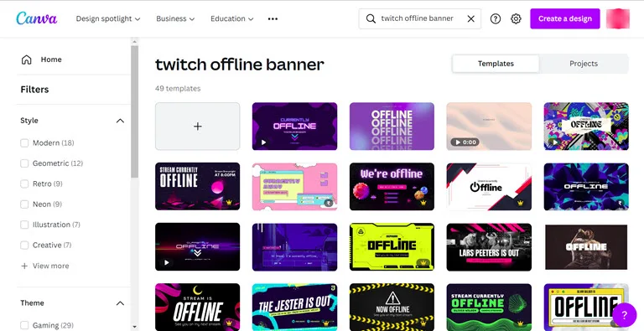This screenshot has height=331, width=644.
Task: Open the user profile avatar
Action: 618,18
